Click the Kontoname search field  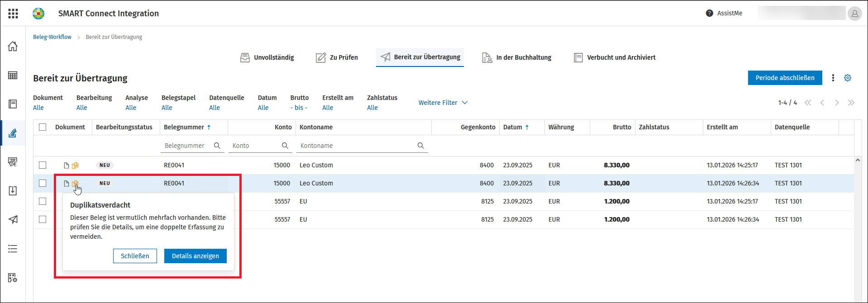pos(362,146)
